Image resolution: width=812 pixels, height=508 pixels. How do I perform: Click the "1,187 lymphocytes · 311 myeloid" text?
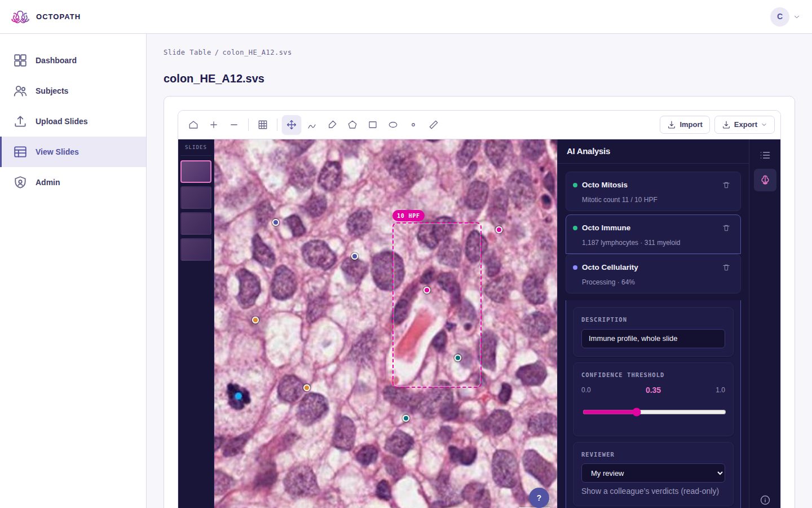point(631,243)
